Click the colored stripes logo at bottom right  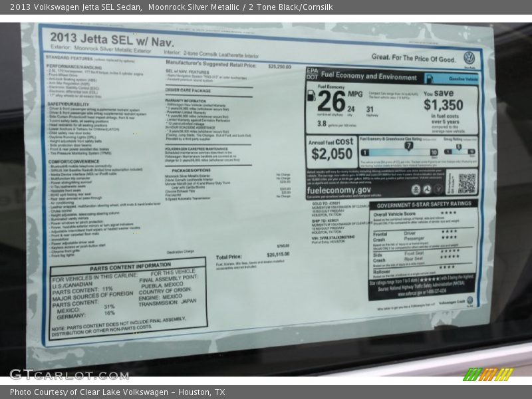coord(488,374)
